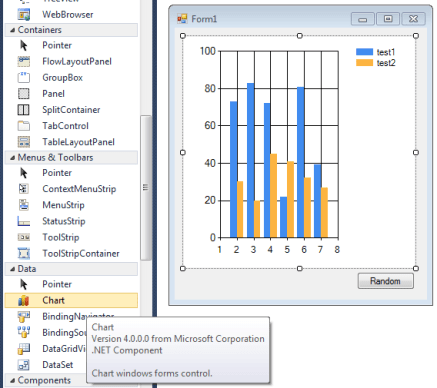Viewport: 437px width, 388px height.
Task: Select the ContextMenuStrip icon
Action: (x=24, y=189)
